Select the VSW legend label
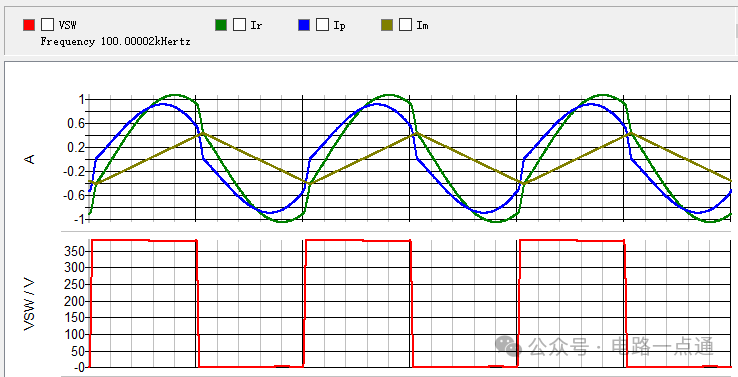 tap(67, 25)
